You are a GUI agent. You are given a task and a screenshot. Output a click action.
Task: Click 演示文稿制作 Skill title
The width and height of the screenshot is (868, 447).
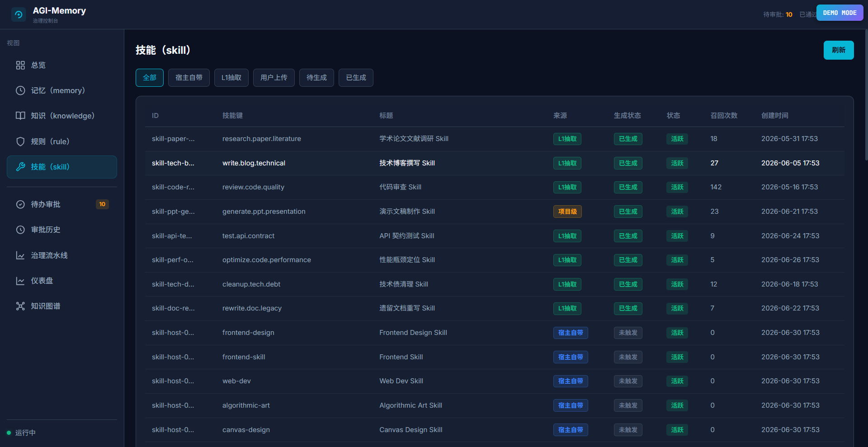pos(407,212)
